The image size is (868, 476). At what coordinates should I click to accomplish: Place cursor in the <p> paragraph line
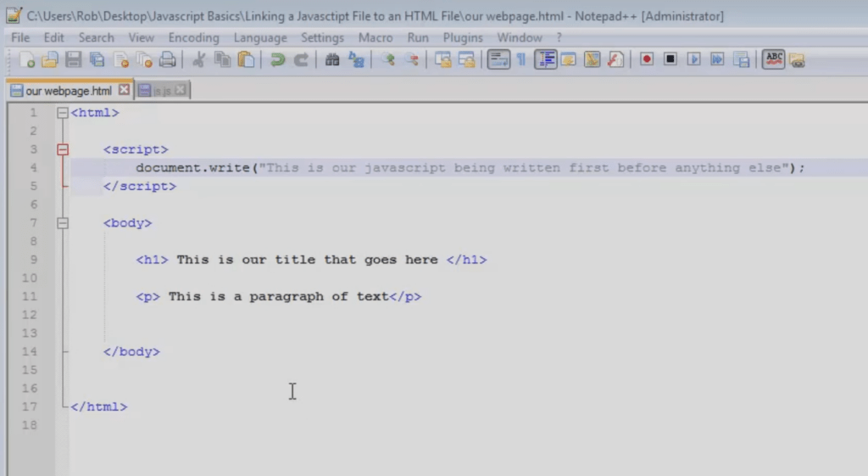(x=278, y=297)
